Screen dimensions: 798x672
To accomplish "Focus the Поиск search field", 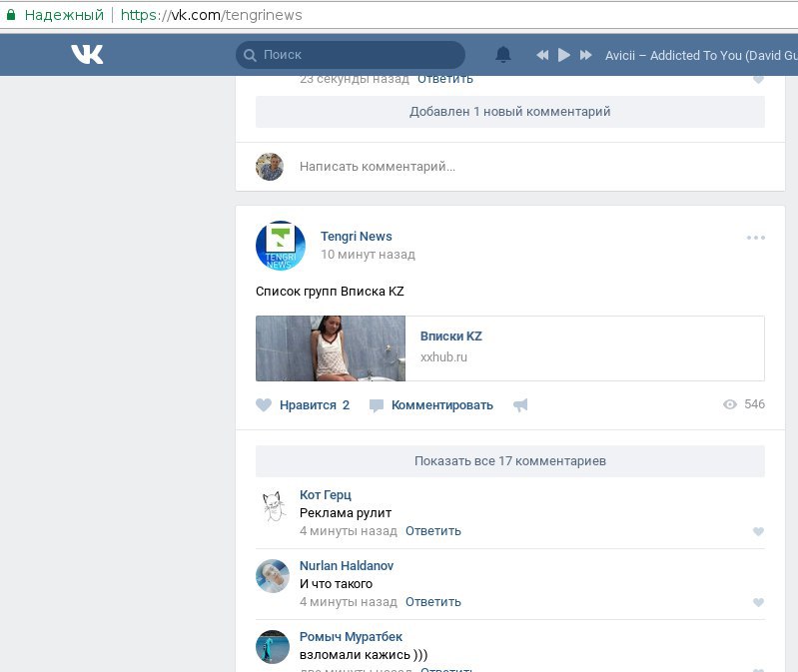I will pos(351,55).
